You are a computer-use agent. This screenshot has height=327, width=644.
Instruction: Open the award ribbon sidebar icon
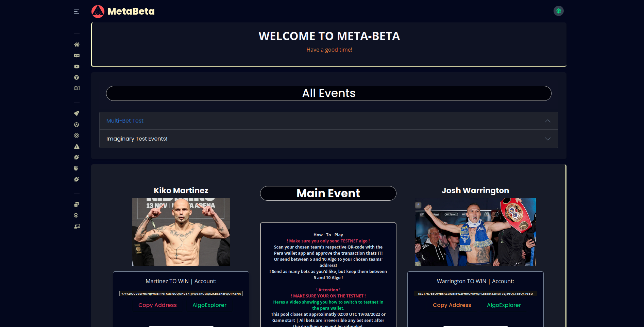[76, 215]
